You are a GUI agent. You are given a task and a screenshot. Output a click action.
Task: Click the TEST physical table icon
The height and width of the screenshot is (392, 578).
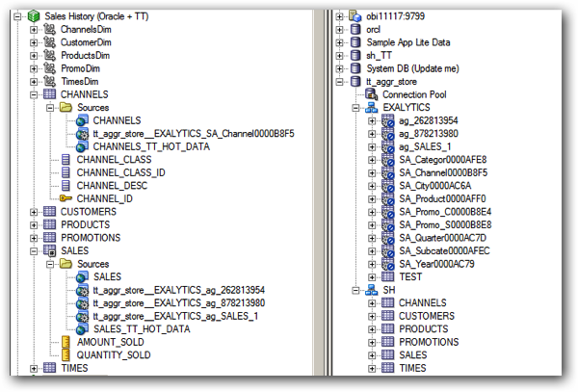point(388,276)
